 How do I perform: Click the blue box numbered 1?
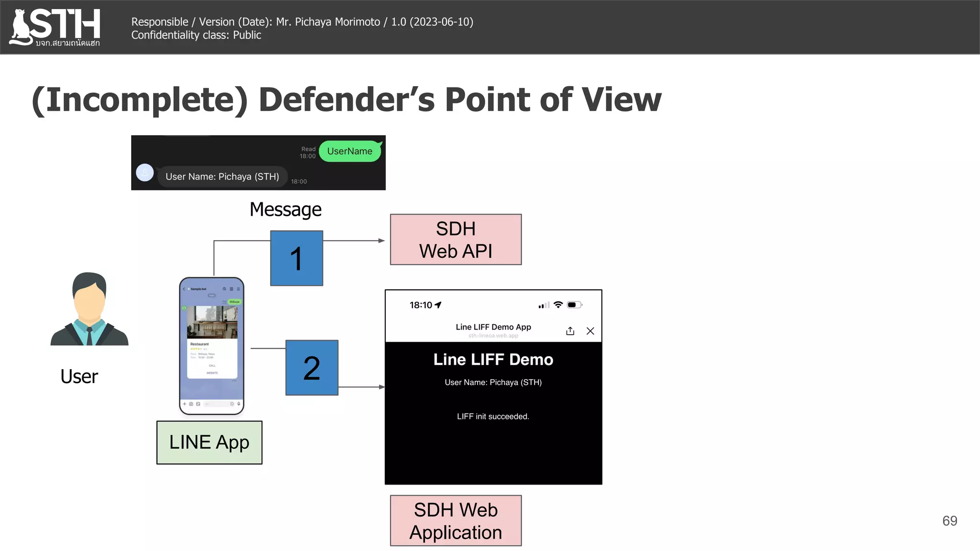(297, 258)
